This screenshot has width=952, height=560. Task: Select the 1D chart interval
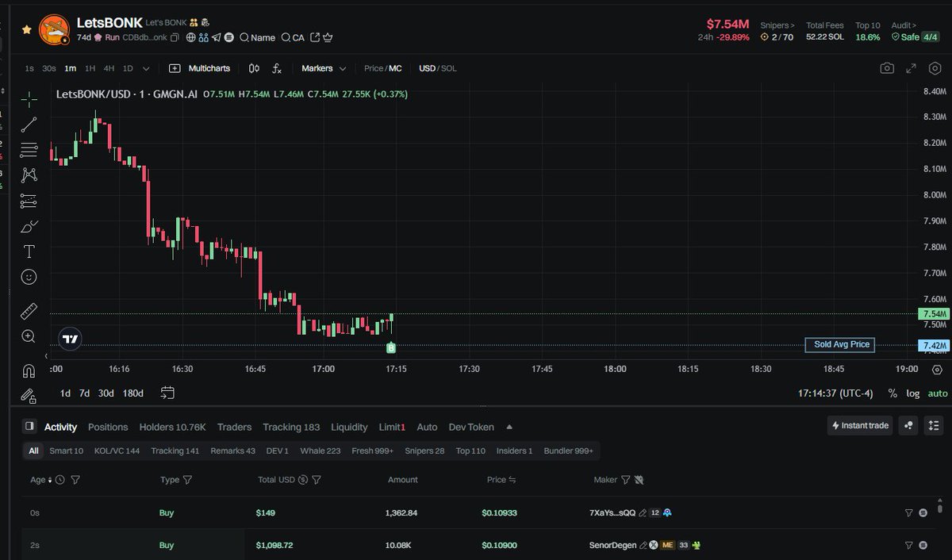127,68
